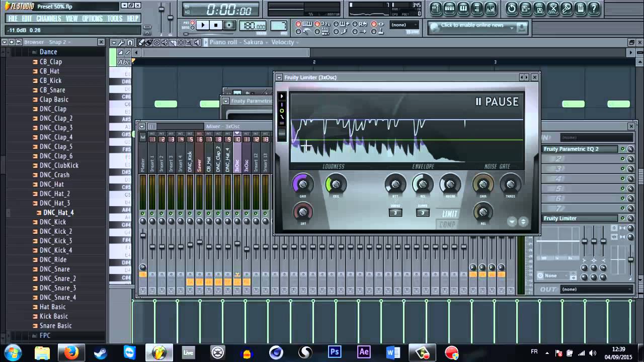644x362 pixels.
Task: Open the piano roll options menu arrow
Action: pyautogui.click(x=114, y=42)
